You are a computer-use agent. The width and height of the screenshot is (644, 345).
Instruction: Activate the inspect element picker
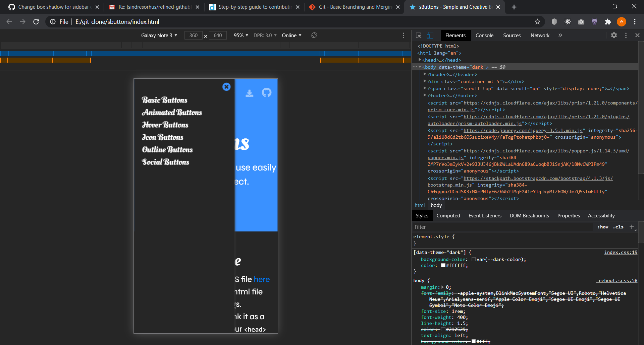click(x=419, y=36)
